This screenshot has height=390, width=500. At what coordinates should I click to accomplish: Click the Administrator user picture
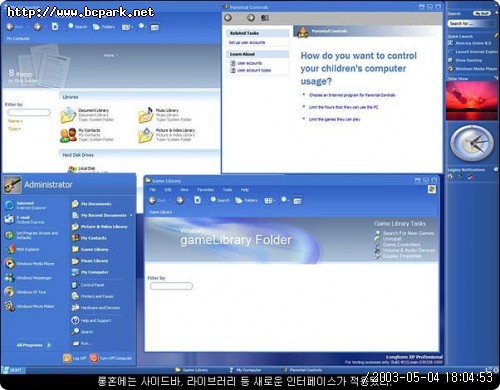pos(12,185)
